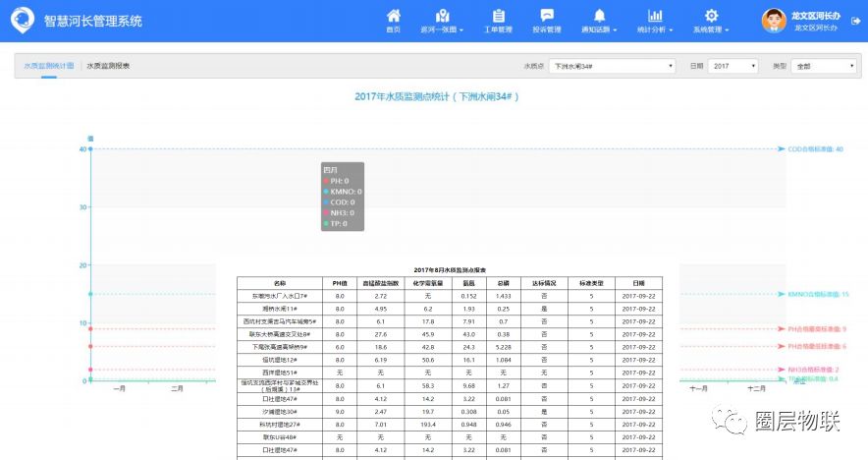This screenshot has height=460, width=868.
Task: Click the cell value 0.152
Action: [x=469, y=296]
